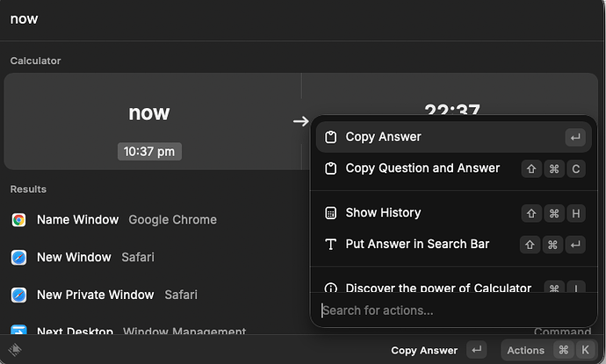Click the H key badge in Show History row
Image resolution: width=606 pixels, height=364 pixels.
pyautogui.click(x=576, y=213)
